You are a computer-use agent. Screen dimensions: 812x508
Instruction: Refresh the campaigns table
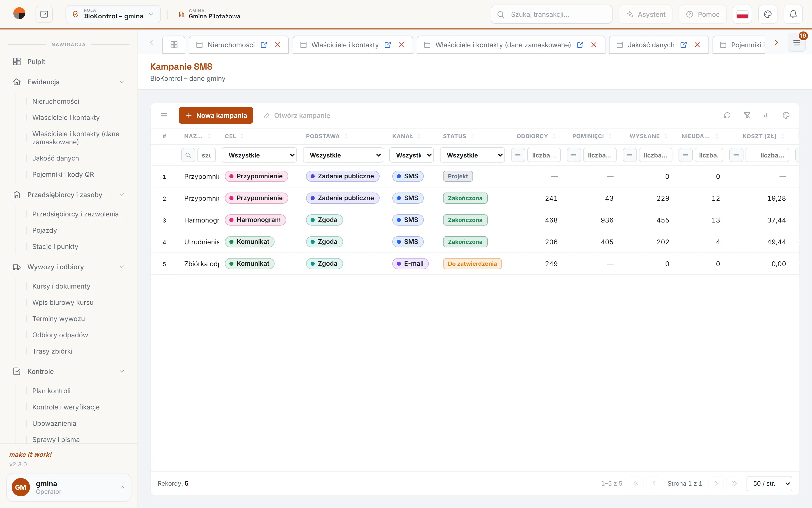(727, 116)
